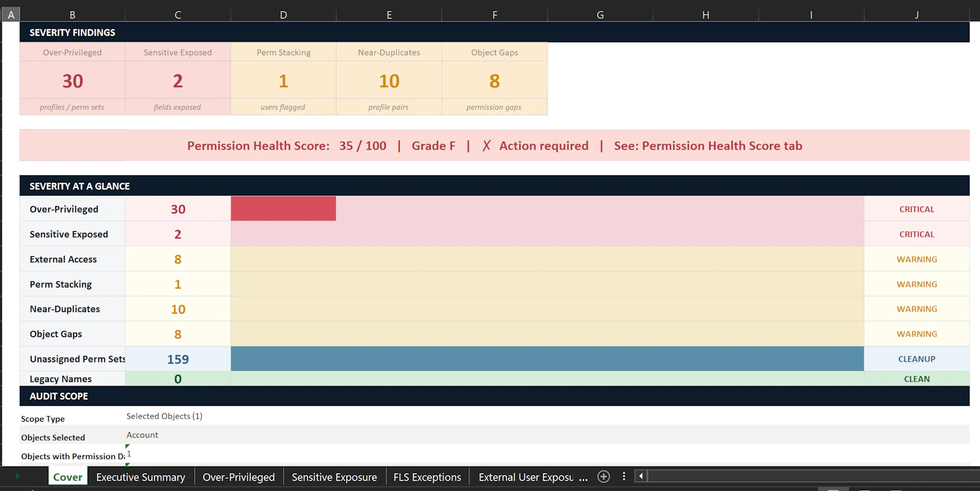The height and width of the screenshot is (491, 980).
Task: Select the 'Selected Objects (1)' value
Action: (x=164, y=416)
